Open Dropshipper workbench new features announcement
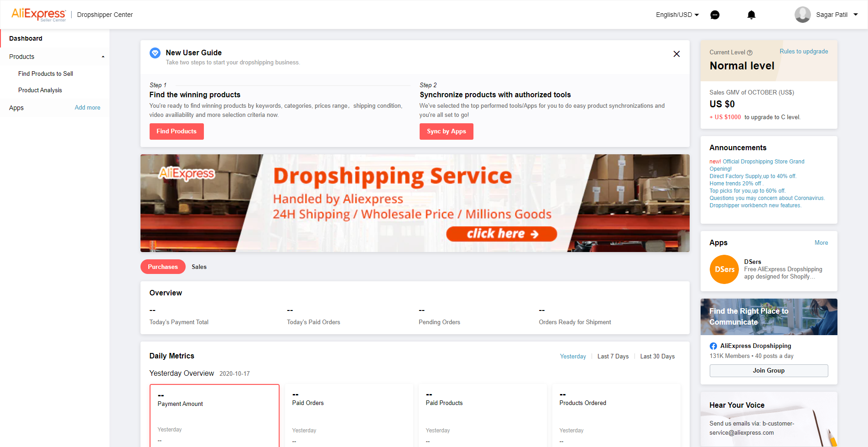Viewport: 868px width, 447px height. (755, 205)
